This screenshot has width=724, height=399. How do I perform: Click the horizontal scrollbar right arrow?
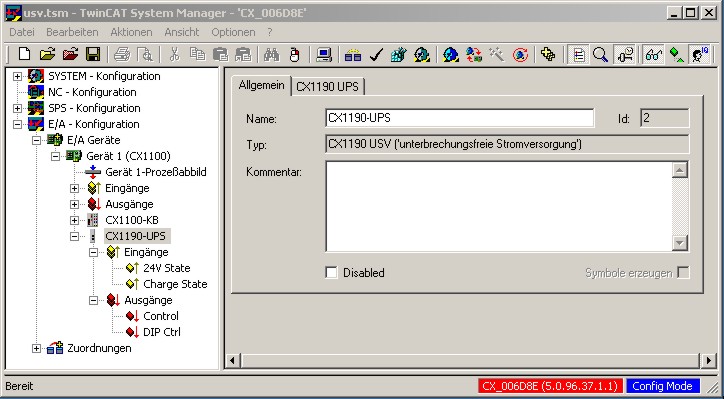tap(708, 360)
